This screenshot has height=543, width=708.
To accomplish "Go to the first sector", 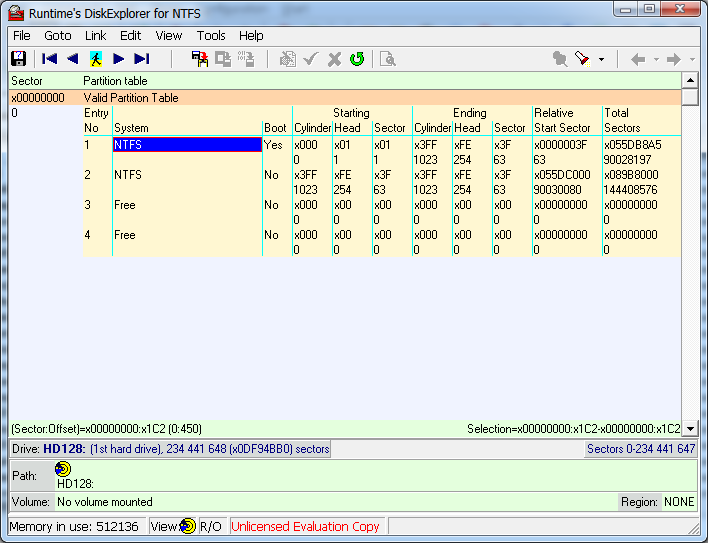I will (49, 59).
